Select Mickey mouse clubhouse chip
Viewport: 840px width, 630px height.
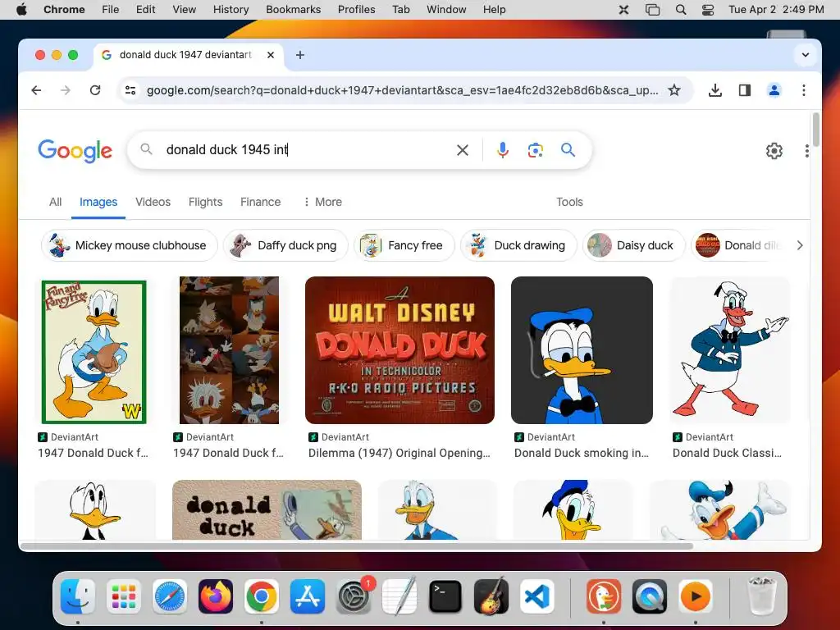(129, 245)
